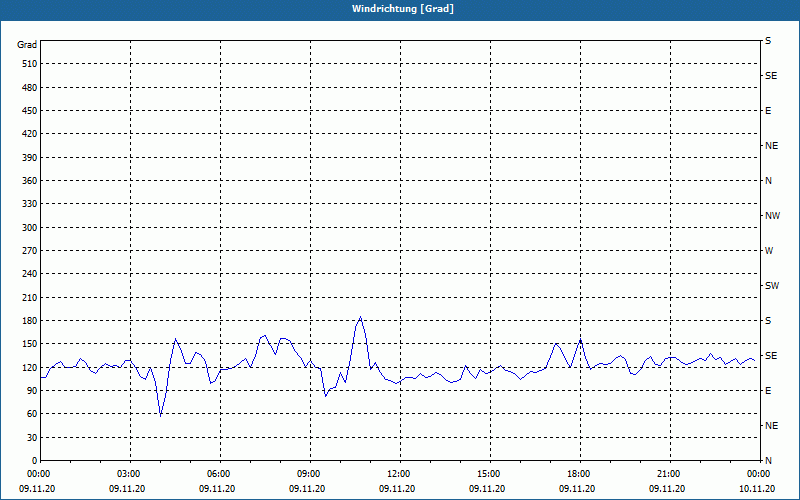Screen dimensions: 800x500
Task: Select the 00:00 label above 10.11.20
Action: (x=757, y=474)
